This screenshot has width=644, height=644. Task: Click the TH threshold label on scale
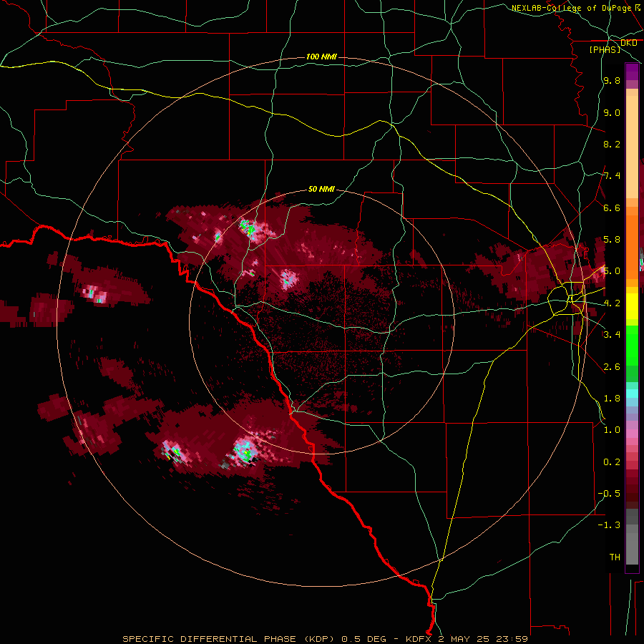[x=615, y=557]
